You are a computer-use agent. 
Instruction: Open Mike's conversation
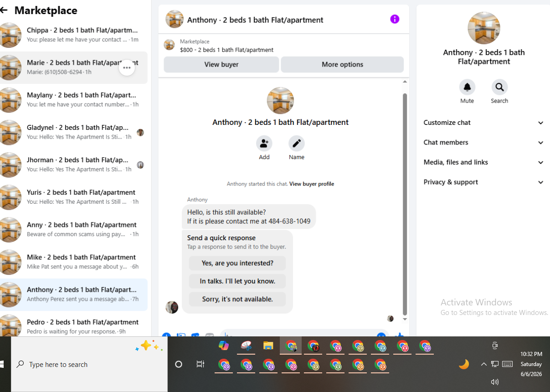pos(74,262)
